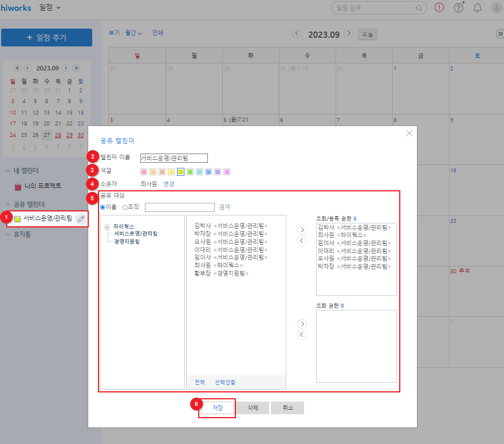Close the 공유 캘린더 dialog
Screen dimensions: 504x444
409,133
